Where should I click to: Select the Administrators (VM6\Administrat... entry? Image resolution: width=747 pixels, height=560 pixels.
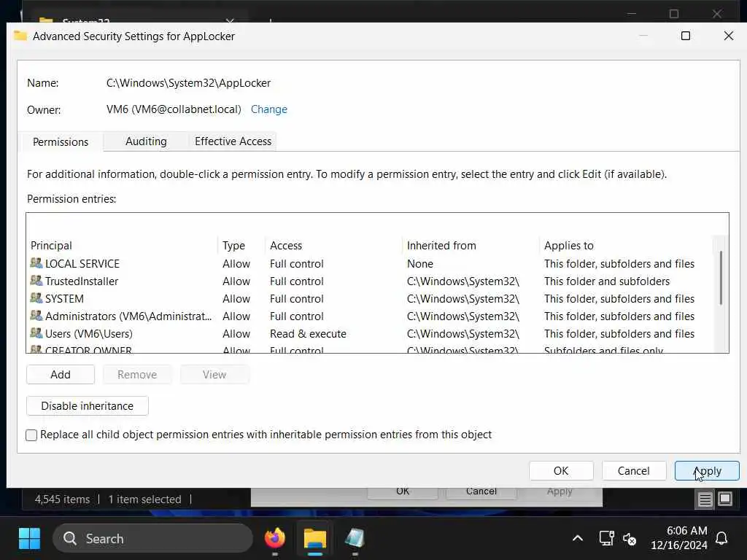(370, 316)
